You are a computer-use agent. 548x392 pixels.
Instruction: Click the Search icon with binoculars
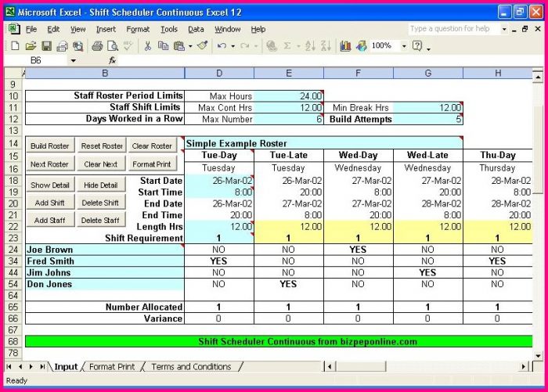coord(78,45)
